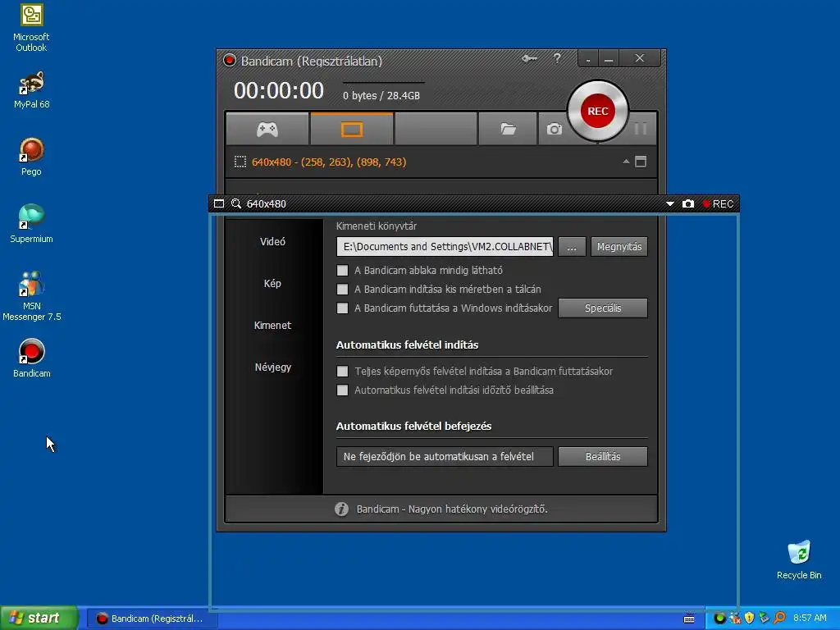Click the pause button next to REC
This screenshot has height=630, width=840.
coord(640,129)
